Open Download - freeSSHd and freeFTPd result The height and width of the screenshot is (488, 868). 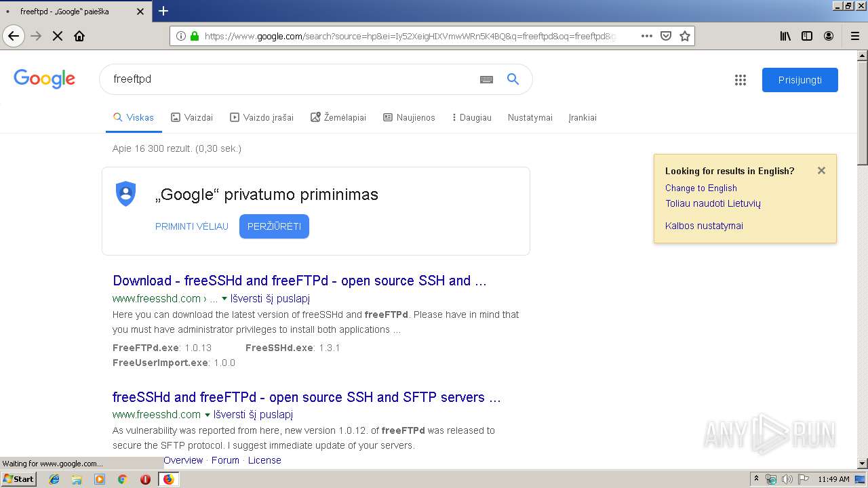click(x=300, y=281)
